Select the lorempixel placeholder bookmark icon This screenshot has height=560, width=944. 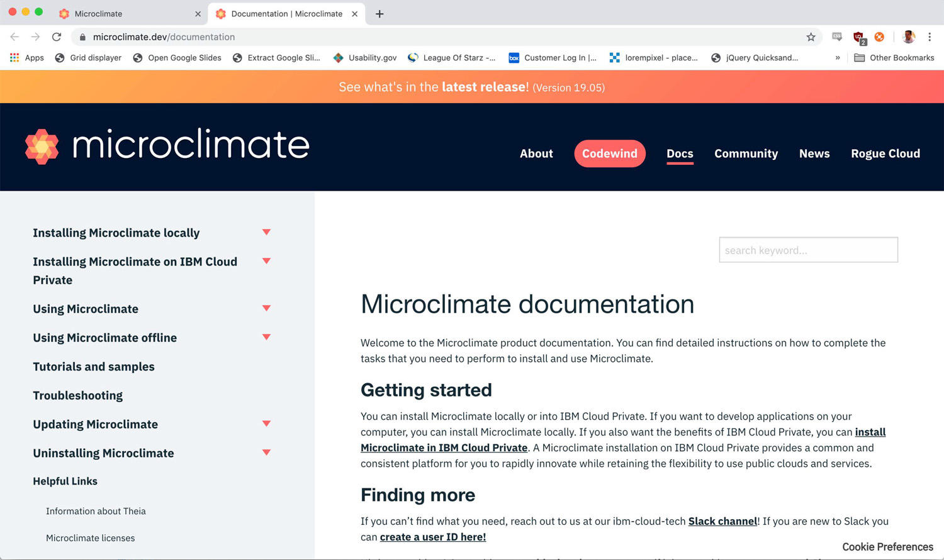(x=614, y=58)
